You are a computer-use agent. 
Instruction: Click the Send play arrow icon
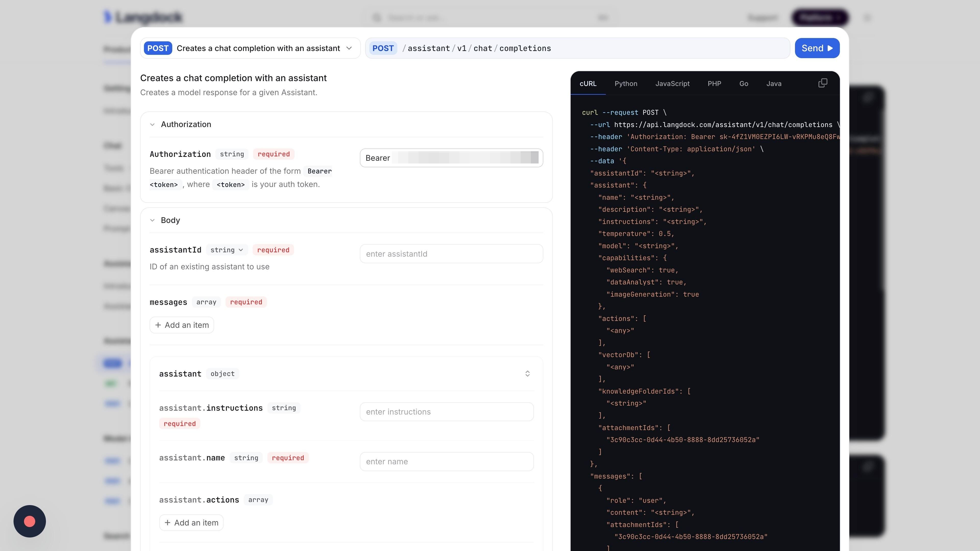pos(830,48)
